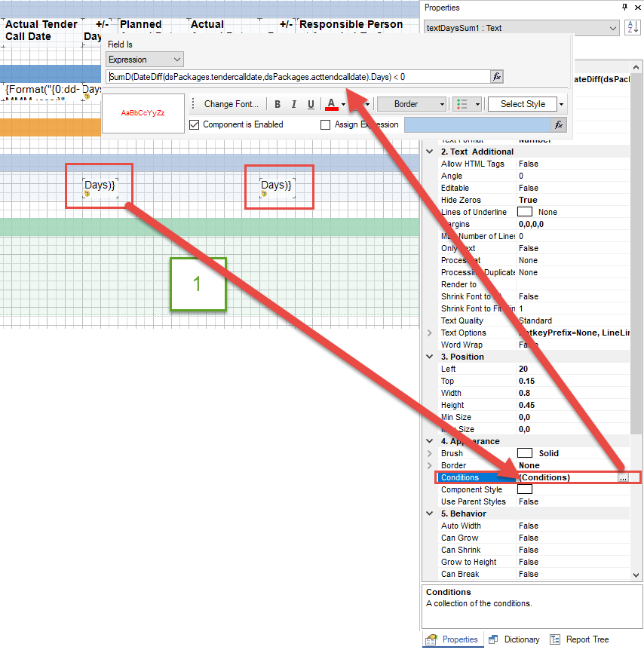Click alphabetical sort icon in Properties
This screenshot has height=650, width=644.
(x=633, y=28)
